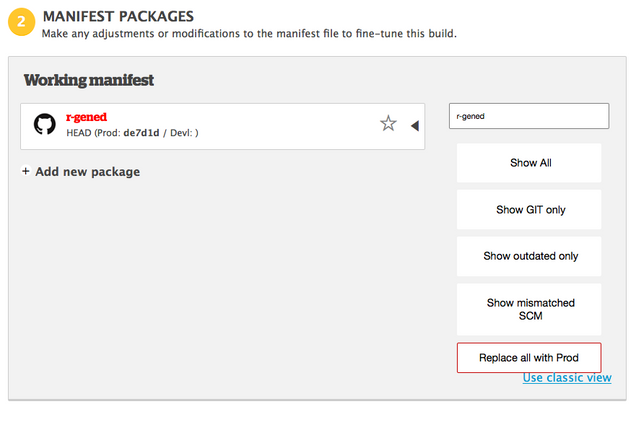Viewport: 636px width, 424px height.
Task: Click the GitHub octocat icon for r-gened
Action: tap(45, 124)
